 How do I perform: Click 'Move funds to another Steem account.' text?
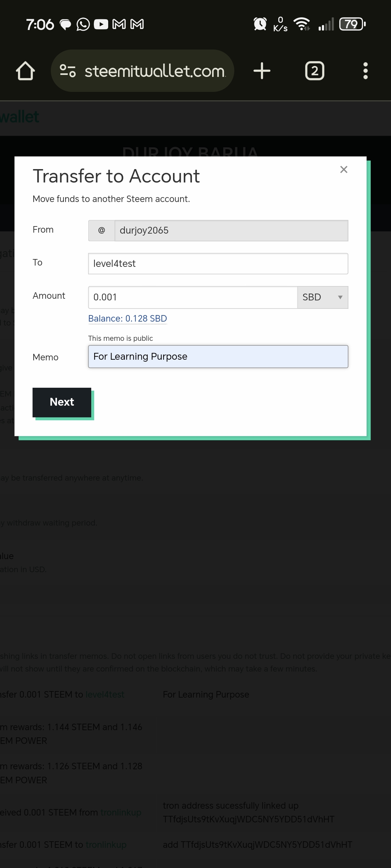coord(111,199)
